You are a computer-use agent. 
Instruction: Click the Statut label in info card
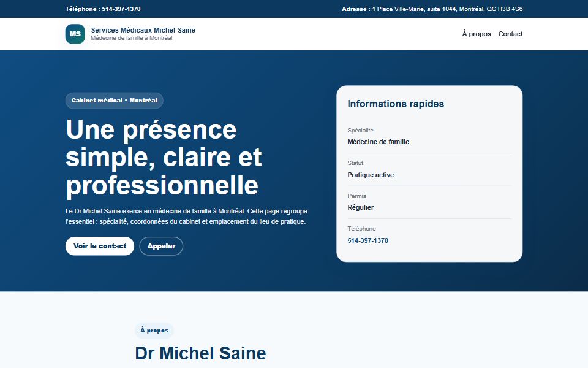coord(355,163)
